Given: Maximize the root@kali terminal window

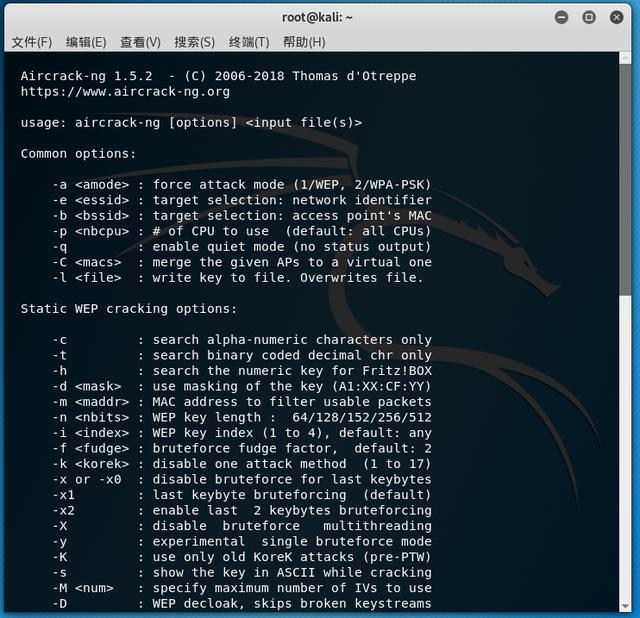Looking at the screenshot, I should pyautogui.click(x=589, y=17).
